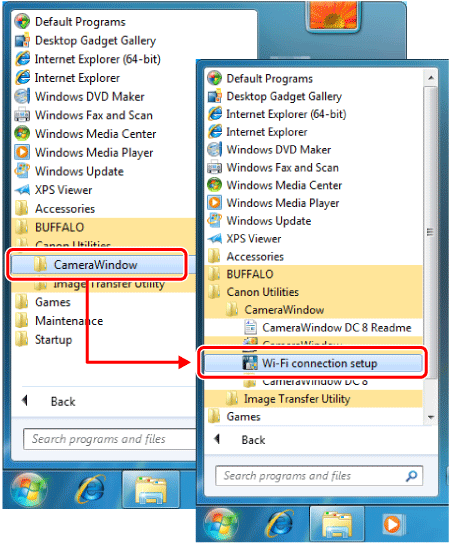
Task: Launch Windows DVD Maker in the right menu
Action: (x=269, y=150)
